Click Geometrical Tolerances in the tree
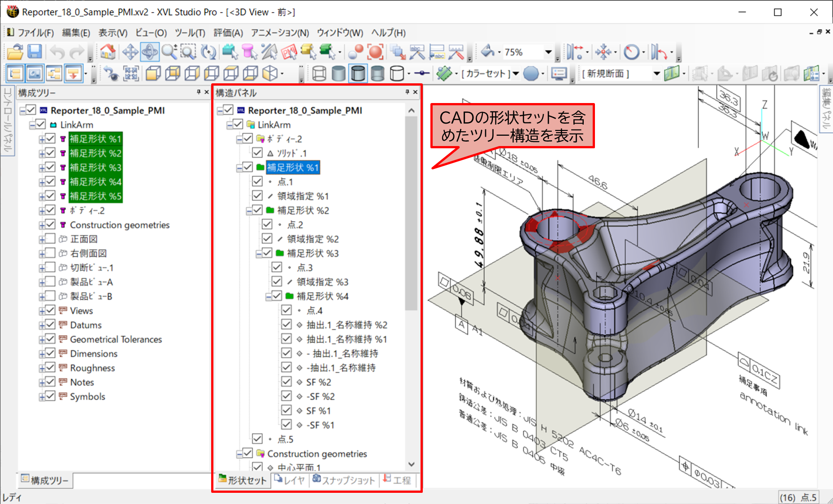The width and height of the screenshot is (833, 504). pyautogui.click(x=116, y=339)
